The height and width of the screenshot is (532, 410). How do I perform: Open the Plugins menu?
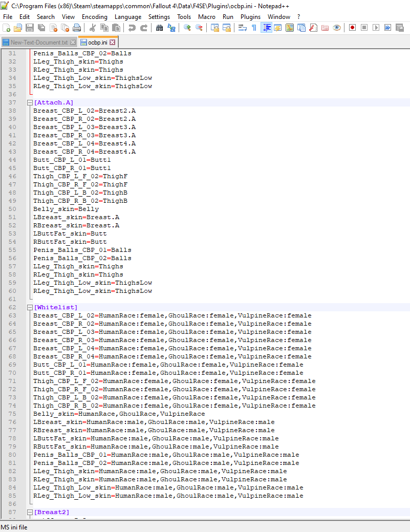tap(251, 16)
